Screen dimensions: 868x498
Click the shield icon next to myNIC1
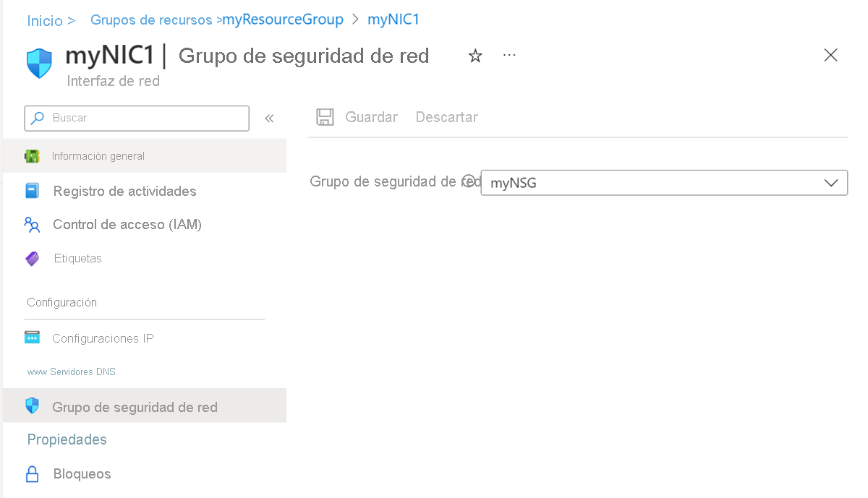tap(38, 63)
